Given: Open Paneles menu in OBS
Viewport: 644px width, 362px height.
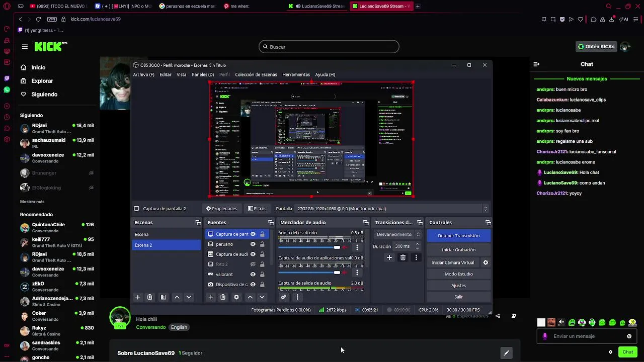Looking at the screenshot, I should click(203, 74).
